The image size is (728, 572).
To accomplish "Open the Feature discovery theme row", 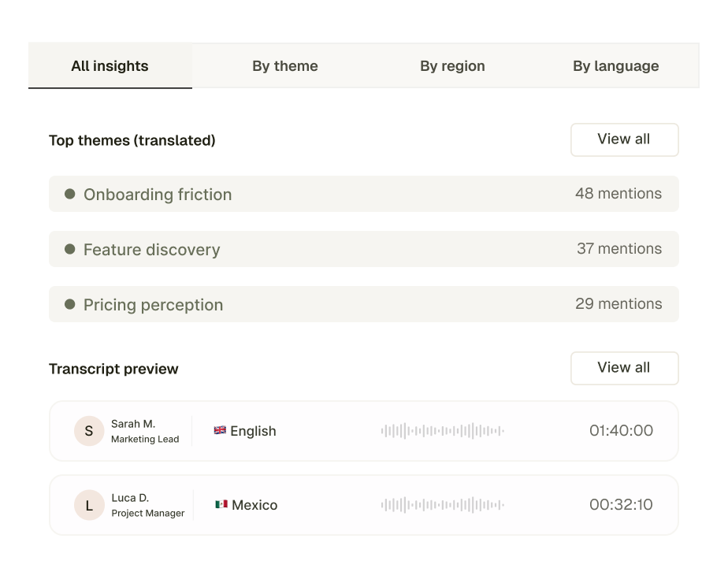I will pyautogui.click(x=364, y=249).
